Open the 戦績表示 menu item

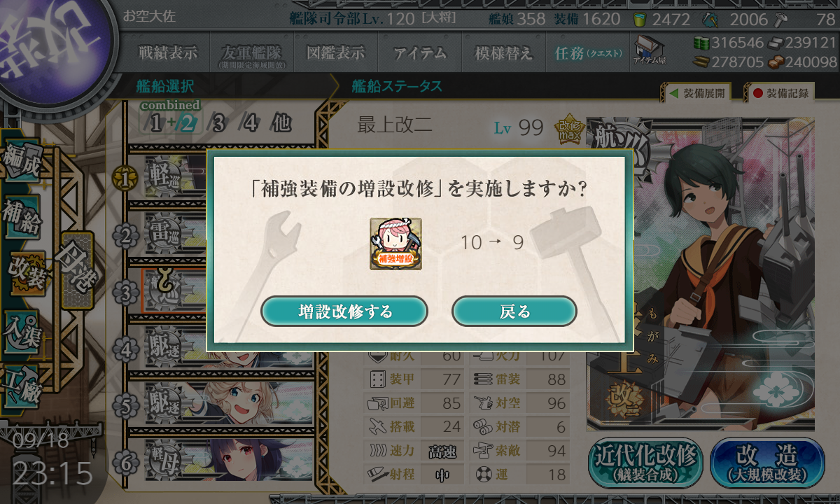[x=168, y=52]
